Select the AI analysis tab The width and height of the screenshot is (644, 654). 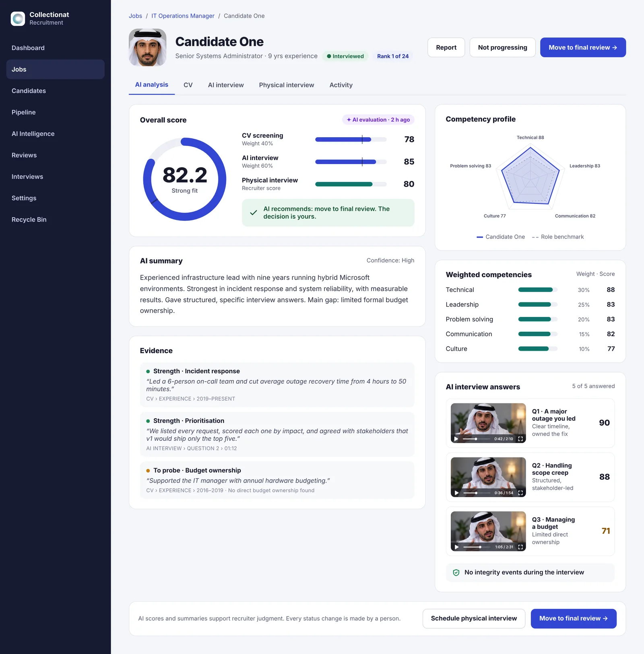click(152, 85)
